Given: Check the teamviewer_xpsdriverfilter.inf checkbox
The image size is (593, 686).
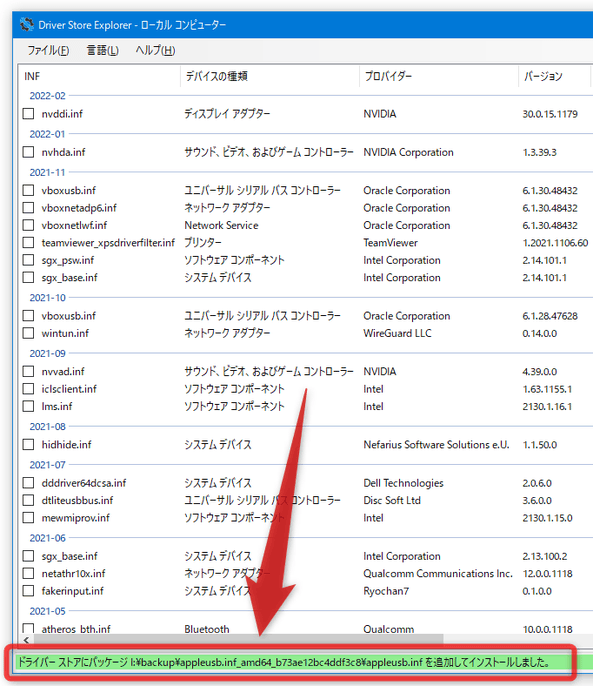Looking at the screenshot, I should [28, 242].
